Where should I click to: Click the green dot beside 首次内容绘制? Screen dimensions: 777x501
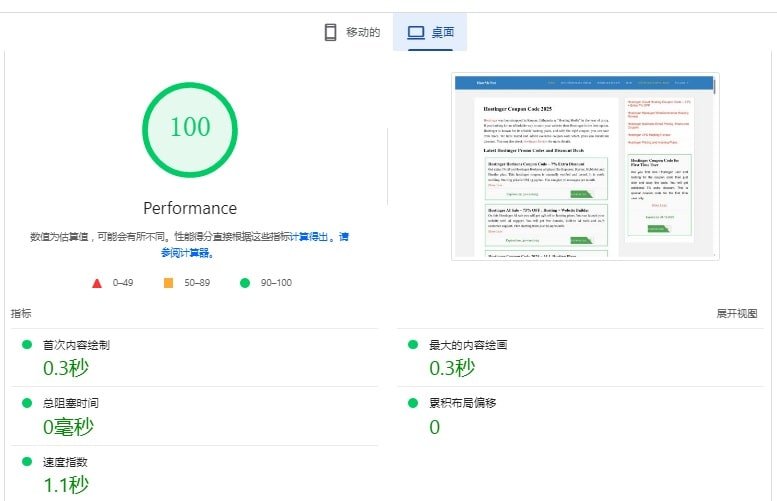26,344
